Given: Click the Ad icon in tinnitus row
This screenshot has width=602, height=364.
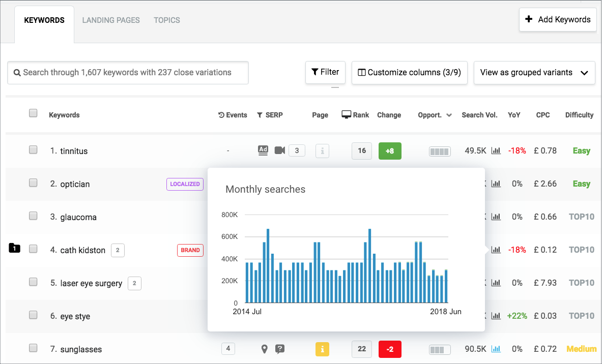Looking at the screenshot, I should click(263, 150).
